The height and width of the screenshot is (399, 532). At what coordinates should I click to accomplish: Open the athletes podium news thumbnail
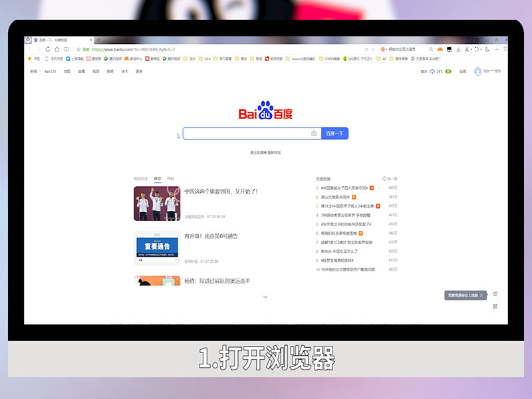[x=157, y=203]
